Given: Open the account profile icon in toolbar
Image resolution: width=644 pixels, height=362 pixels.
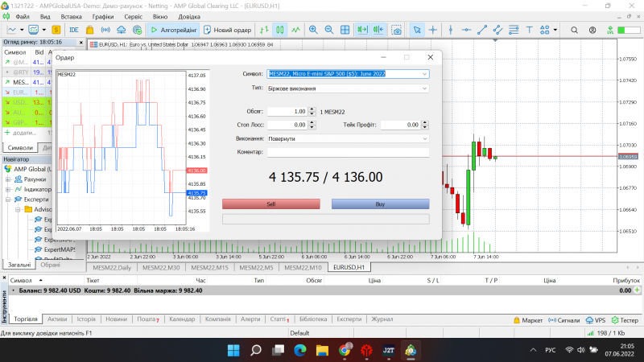Looking at the screenshot, I should click(x=592, y=30).
